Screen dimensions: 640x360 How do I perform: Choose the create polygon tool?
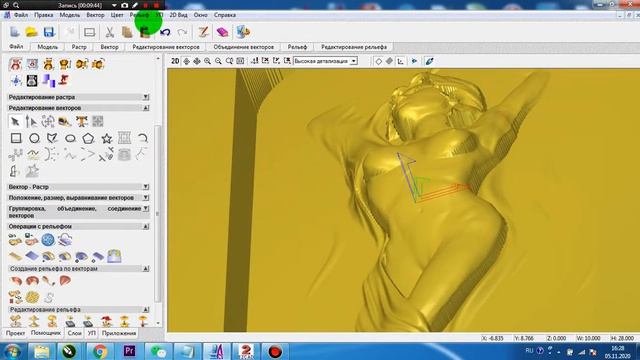88,138
